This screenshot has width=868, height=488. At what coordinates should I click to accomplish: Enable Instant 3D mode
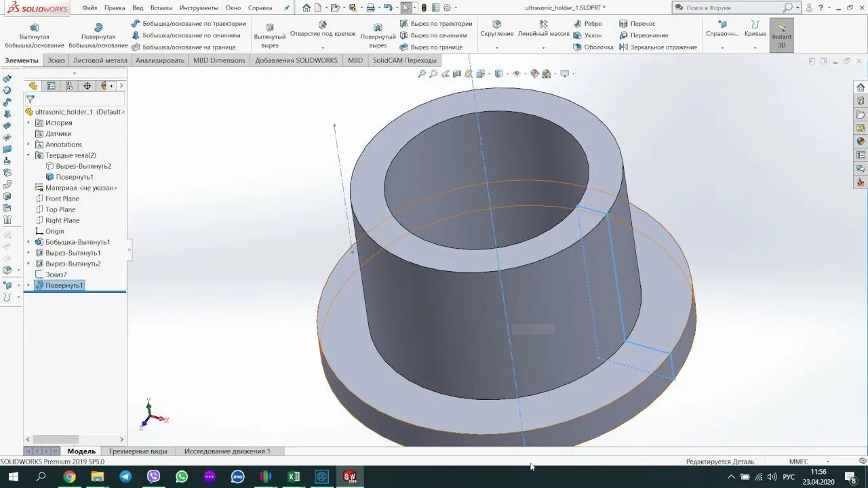tap(781, 34)
